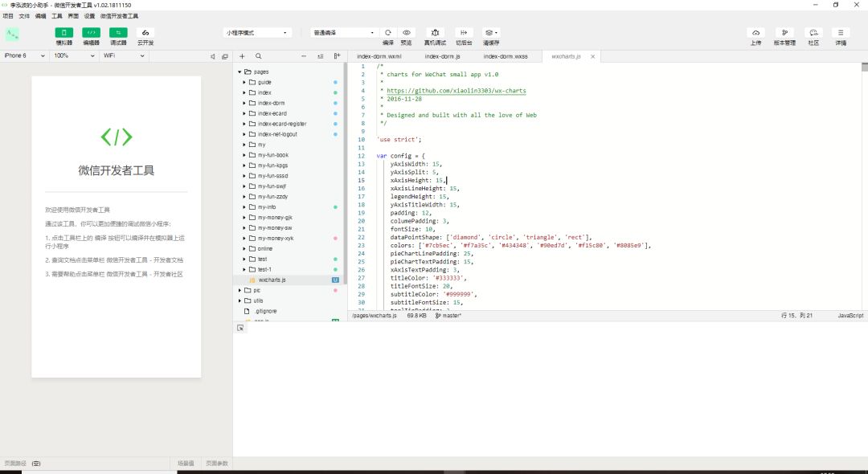Click the /pages/wxcharts.js path in status bar

(x=375, y=316)
